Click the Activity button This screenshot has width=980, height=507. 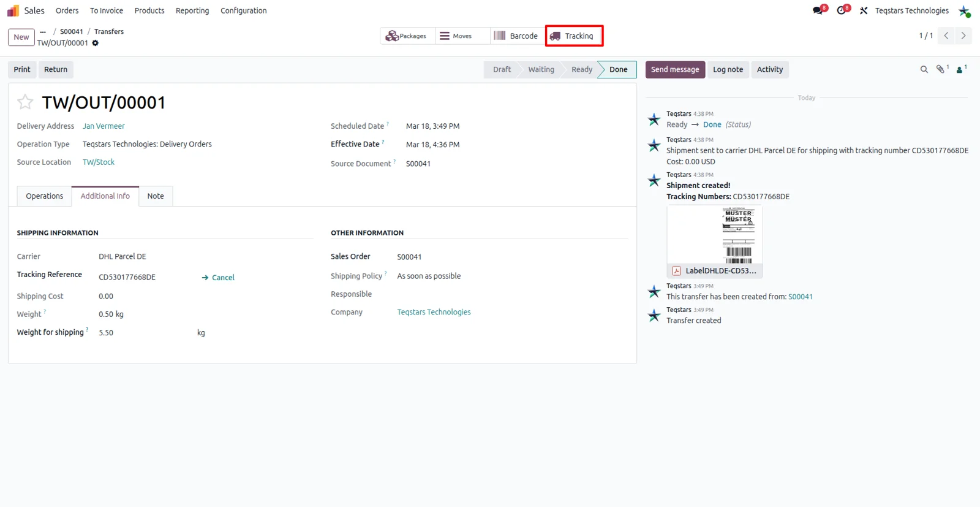[770, 69]
